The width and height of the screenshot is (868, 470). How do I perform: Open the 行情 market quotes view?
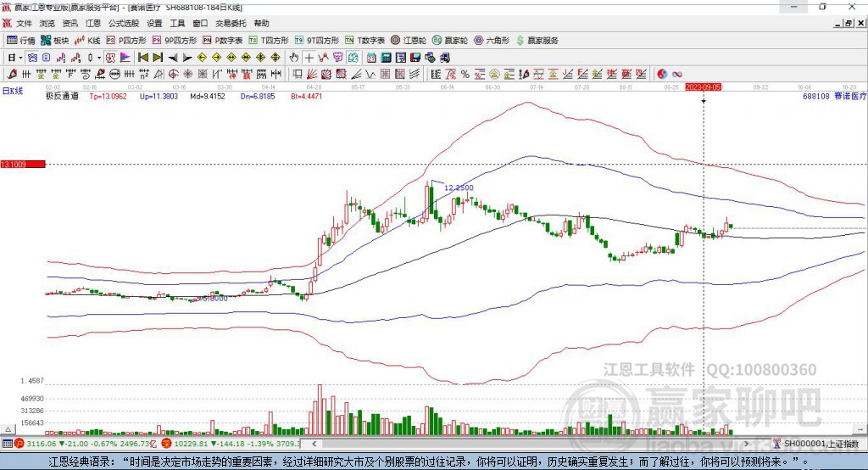21,41
